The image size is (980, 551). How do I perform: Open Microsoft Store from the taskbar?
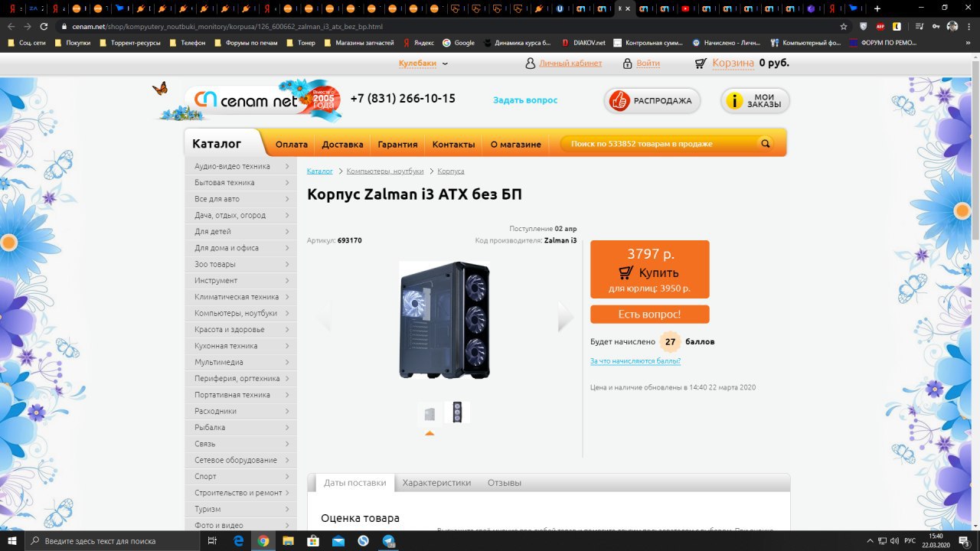313,540
